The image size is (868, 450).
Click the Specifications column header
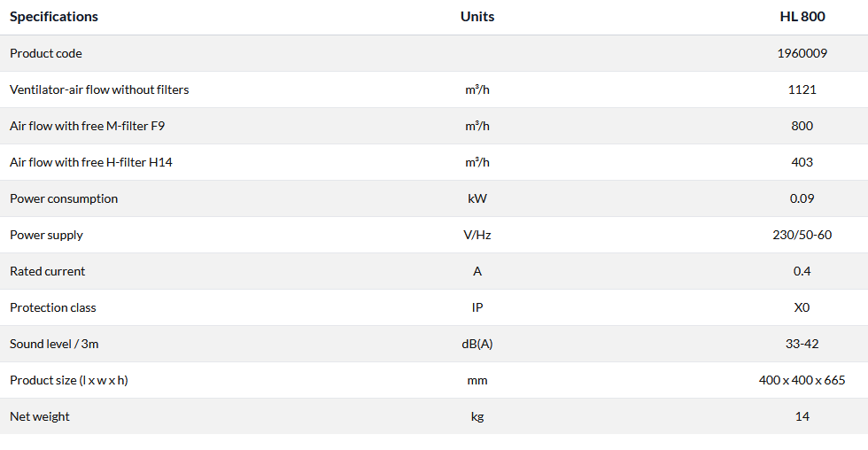point(54,17)
